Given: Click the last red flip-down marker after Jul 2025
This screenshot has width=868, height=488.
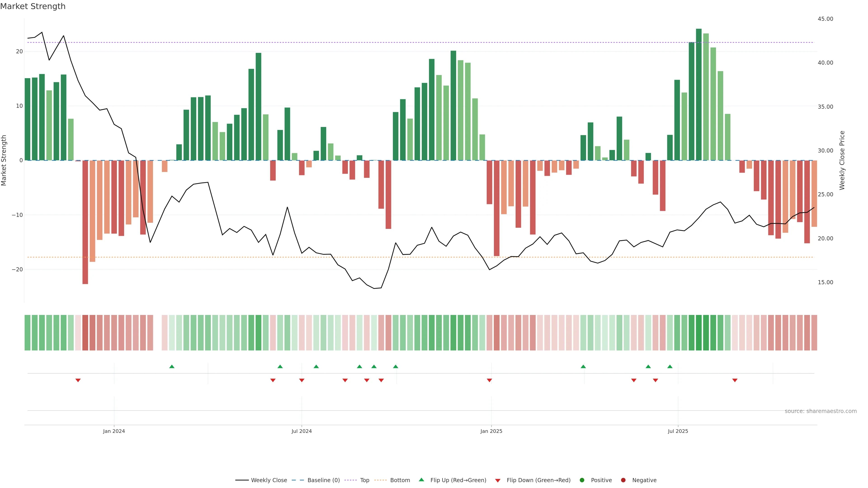Looking at the screenshot, I should (x=735, y=380).
